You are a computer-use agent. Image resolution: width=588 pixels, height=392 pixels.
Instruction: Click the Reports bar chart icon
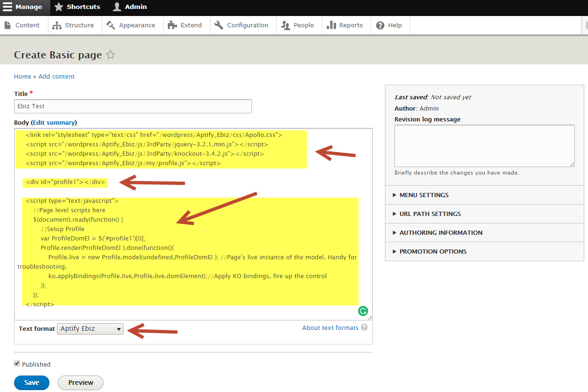331,25
